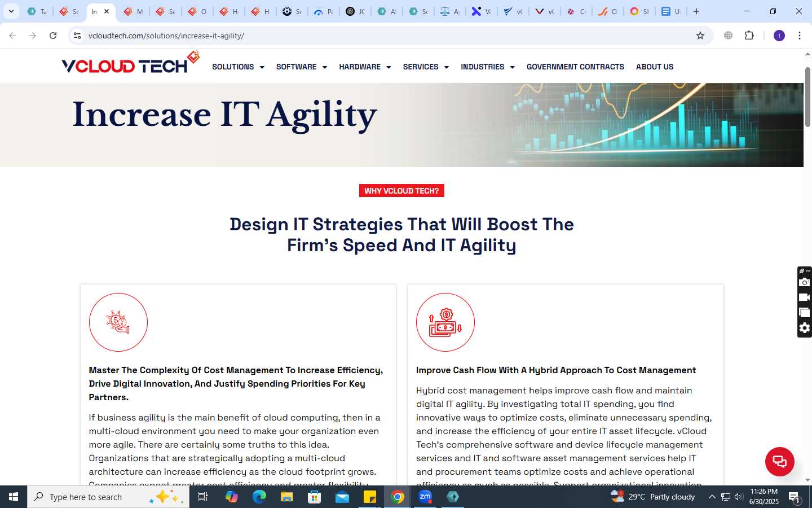Click the globe icon beside the bookmark star
This screenshot has width=812, height=508.
click(729, 36)
